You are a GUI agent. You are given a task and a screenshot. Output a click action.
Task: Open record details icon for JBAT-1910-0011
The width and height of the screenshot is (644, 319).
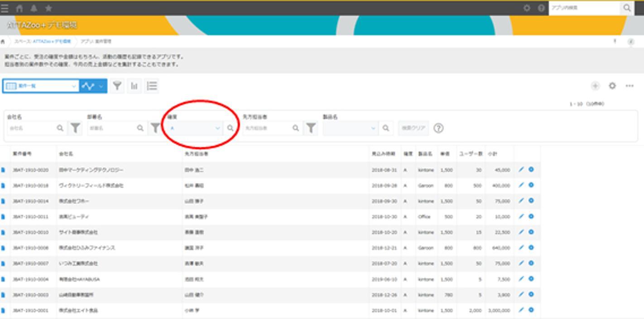pyautogui.click(x=3, y=217)
